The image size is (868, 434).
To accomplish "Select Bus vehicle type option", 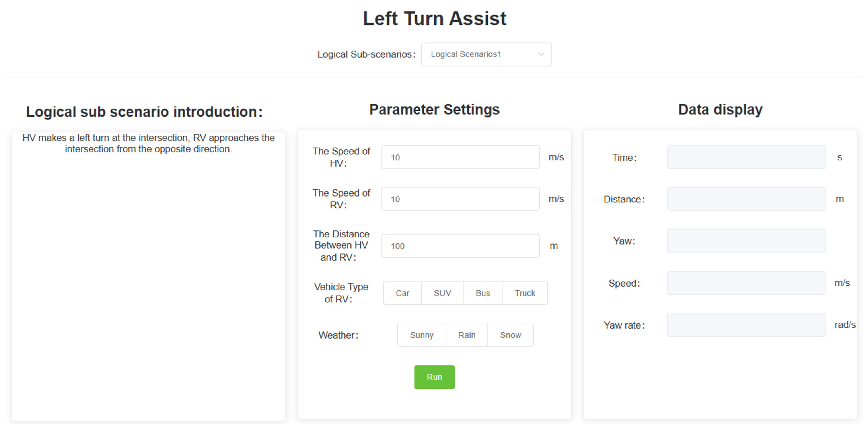I will tap(483, 293).
